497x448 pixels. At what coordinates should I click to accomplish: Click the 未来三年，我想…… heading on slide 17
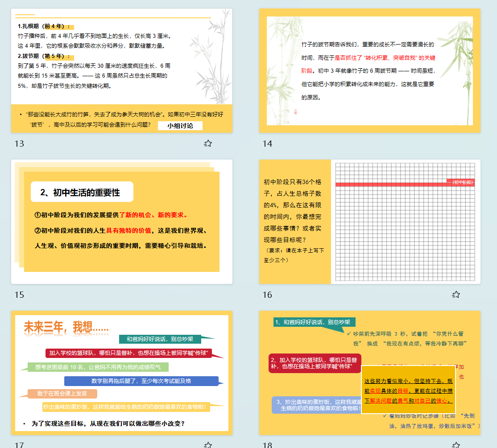(x=66, y=328)
